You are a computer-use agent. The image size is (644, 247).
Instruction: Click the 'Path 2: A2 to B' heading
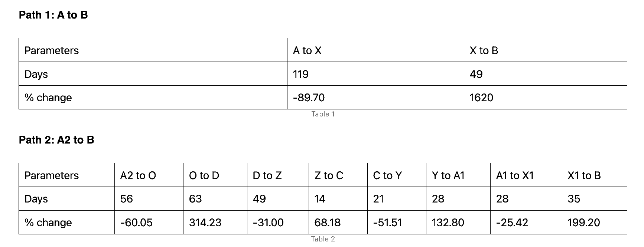pos(56,140)
